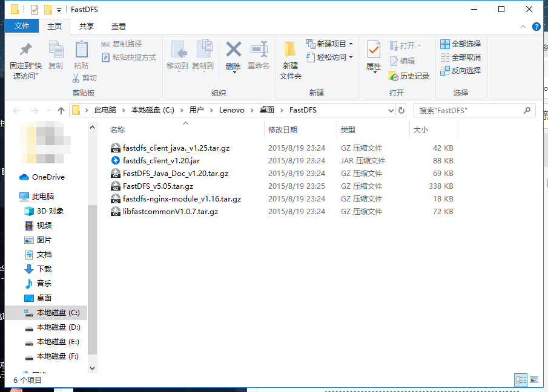Click the back navigation arrow
548x392 pixels.
coord(16,111)
